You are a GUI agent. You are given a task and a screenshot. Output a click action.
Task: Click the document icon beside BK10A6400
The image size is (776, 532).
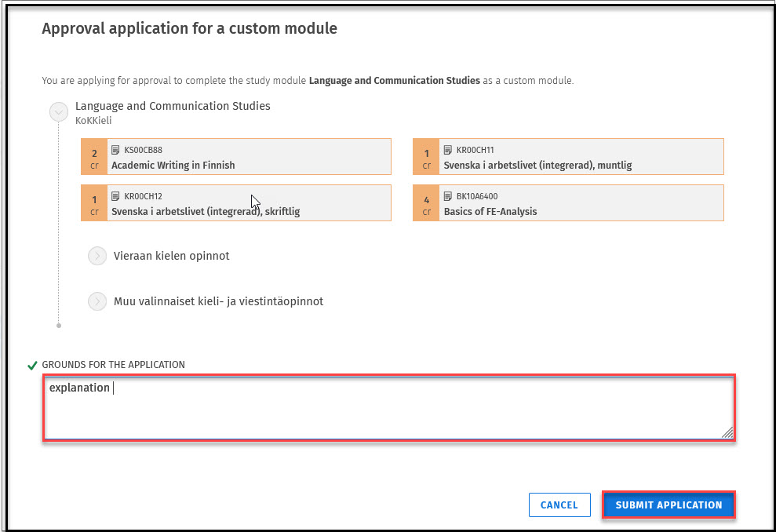coord(448,196)
